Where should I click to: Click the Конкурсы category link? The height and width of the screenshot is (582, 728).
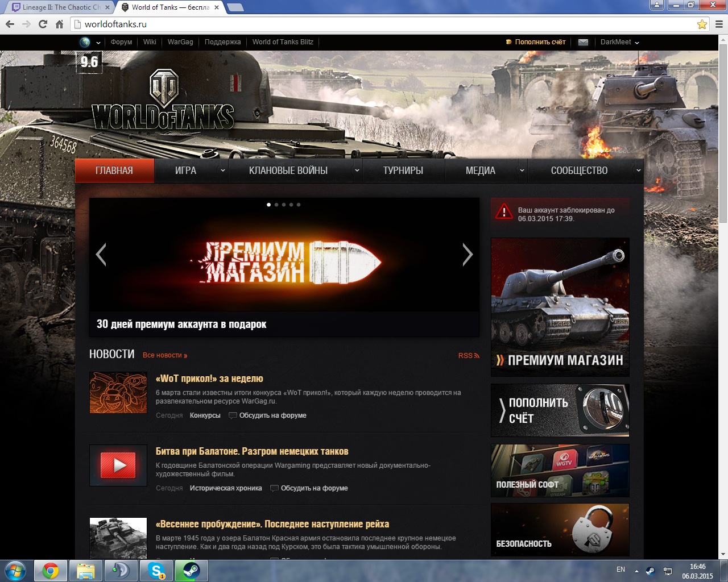tap(205, 415)
